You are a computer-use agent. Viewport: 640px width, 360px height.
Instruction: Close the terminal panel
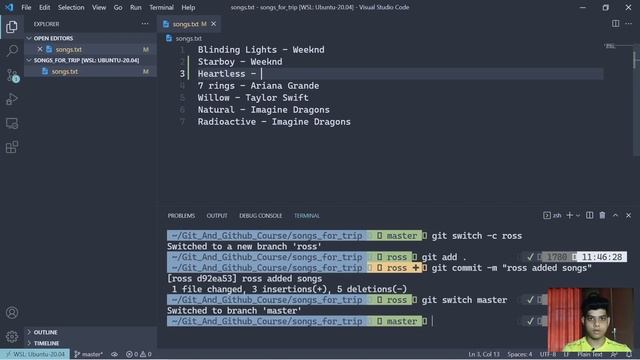tap(628, 216)
